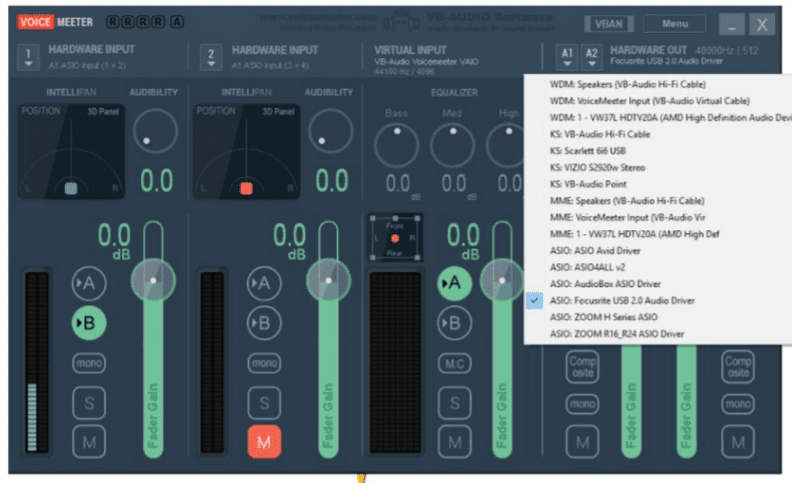Mute Hardware Input 1 strip
792x483 pixels.
89,443
